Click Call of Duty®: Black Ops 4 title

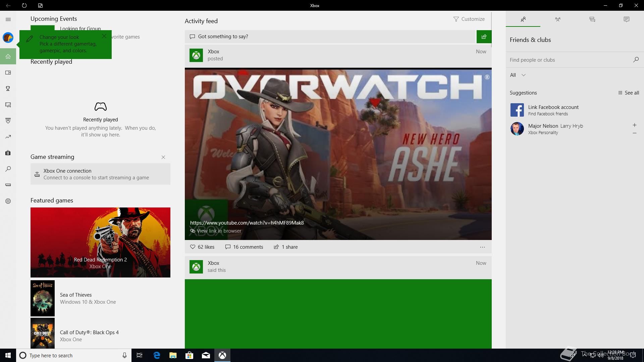pos(89,333)
